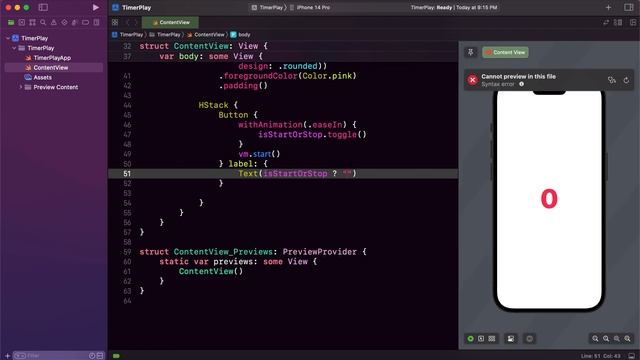Adjust editor options menu

pos(618,22)
